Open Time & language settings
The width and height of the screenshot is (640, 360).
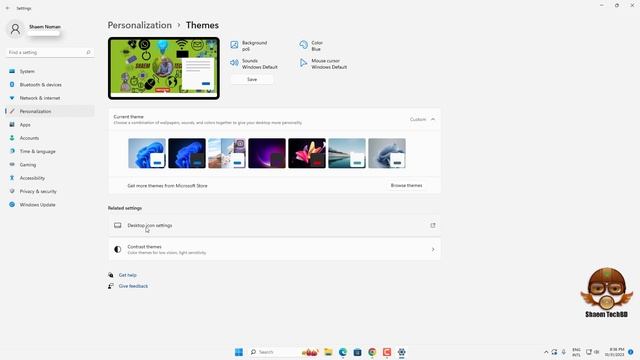50,151
